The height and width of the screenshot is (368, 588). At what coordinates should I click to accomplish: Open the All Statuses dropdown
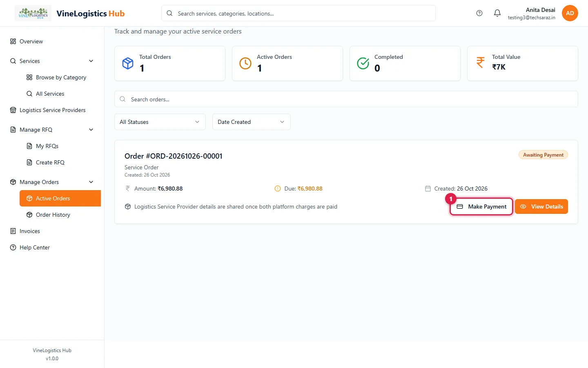coord(160,122)
